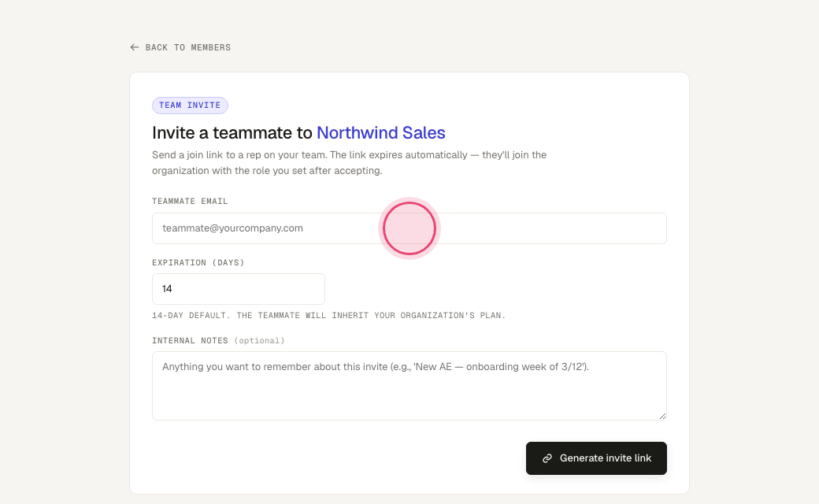Click the Teammate Email input field
Image resolution: width=819 pixels, height=504 pixels.
[x=409, y=228]
